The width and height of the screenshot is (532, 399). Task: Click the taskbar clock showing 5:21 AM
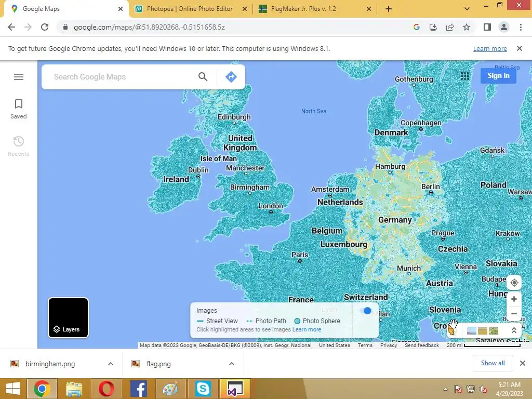(x=509, y=389)
